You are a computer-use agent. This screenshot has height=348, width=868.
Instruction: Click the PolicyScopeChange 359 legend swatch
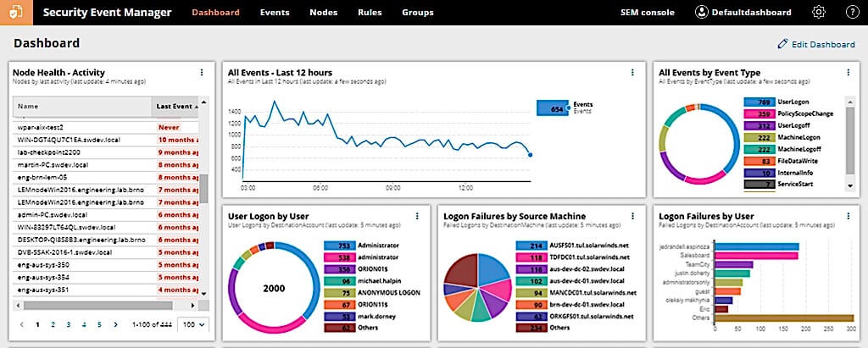759,113
